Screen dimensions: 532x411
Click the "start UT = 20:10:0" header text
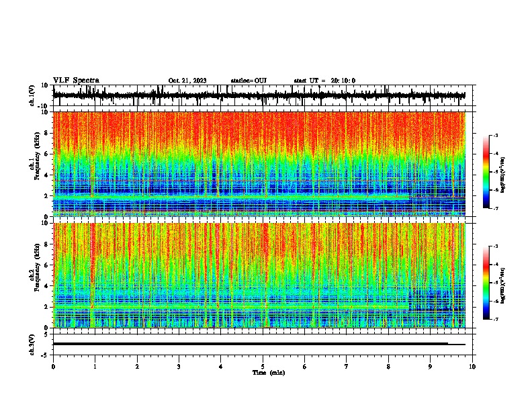pos(324,81)
